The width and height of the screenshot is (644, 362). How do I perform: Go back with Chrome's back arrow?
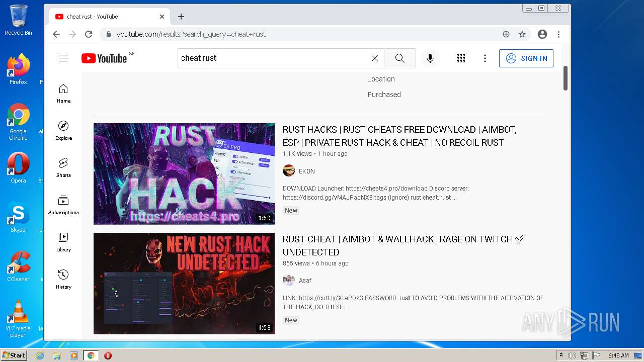56,34
